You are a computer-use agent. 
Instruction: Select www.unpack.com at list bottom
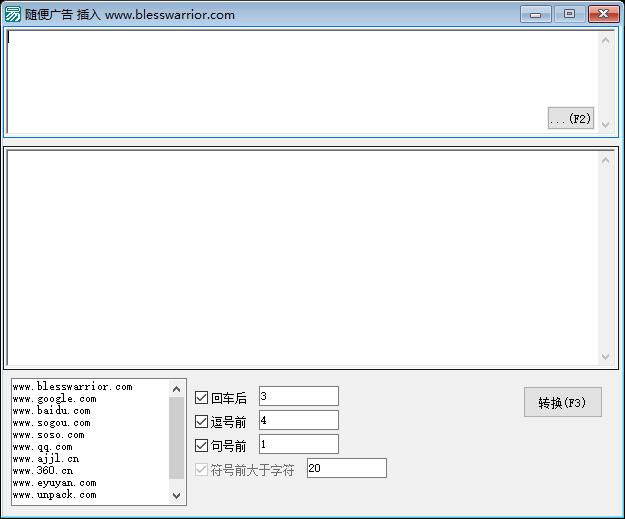click(54, 495)
